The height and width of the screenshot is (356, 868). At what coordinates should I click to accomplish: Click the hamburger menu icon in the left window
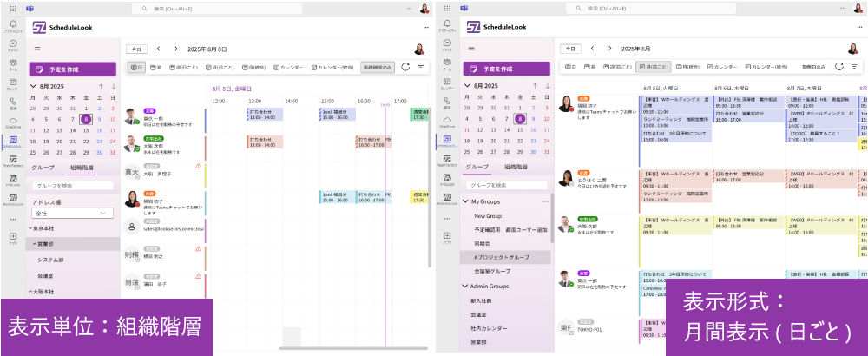(38, 49)
